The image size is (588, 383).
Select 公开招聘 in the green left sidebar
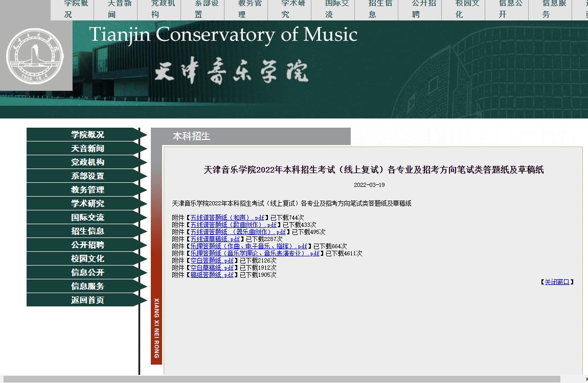(87, 245)
